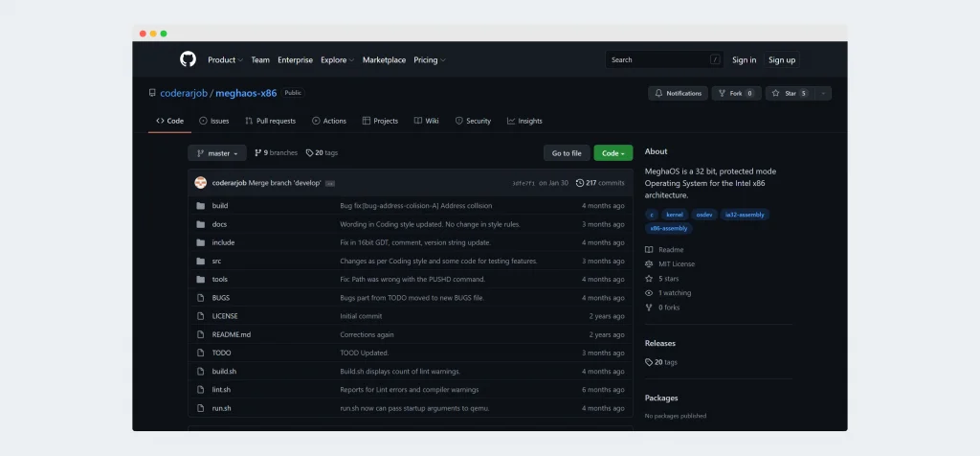
Task: Click the commit hash in commit bar
Action: tap(523, 183)
